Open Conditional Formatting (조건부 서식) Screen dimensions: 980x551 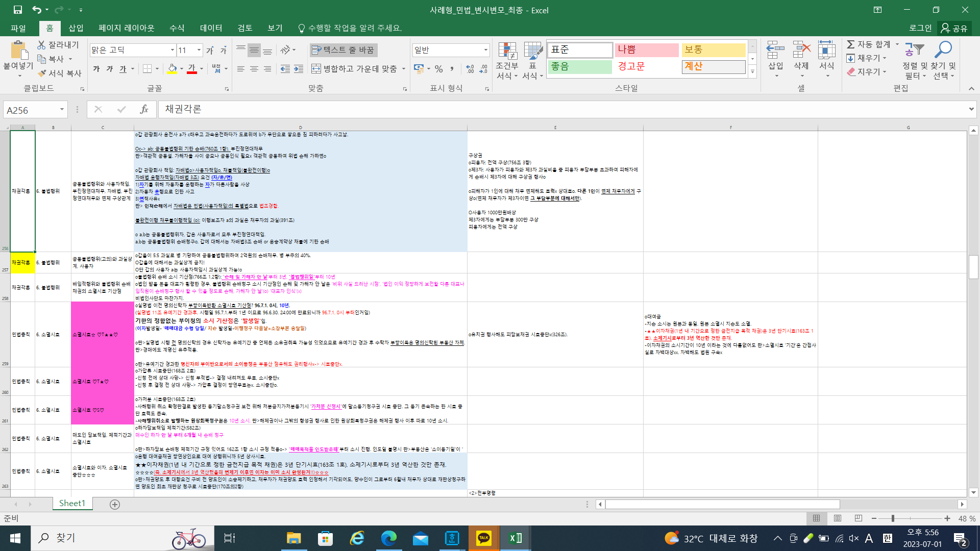click(x=507, y=60)
